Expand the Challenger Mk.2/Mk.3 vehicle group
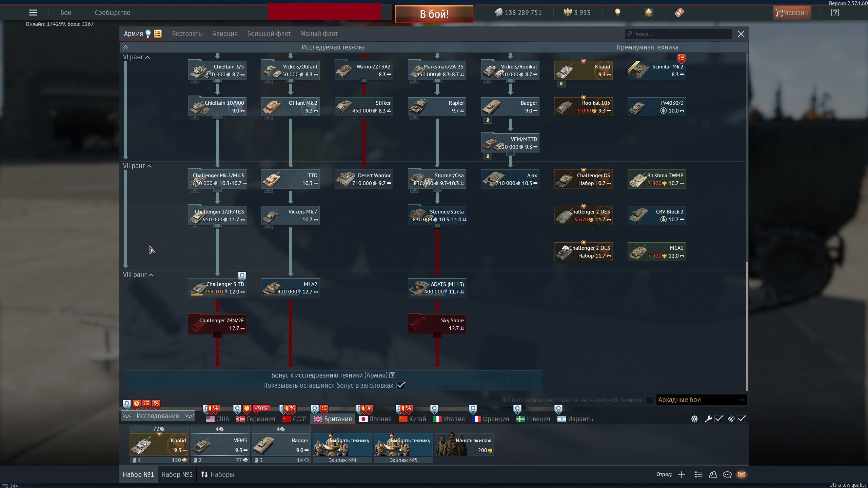 (217, 189)
